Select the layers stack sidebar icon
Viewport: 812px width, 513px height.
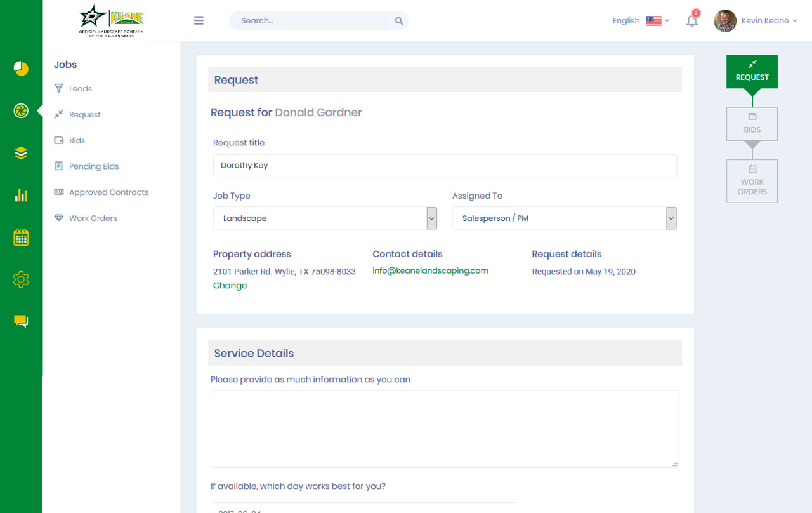point(21,153)
